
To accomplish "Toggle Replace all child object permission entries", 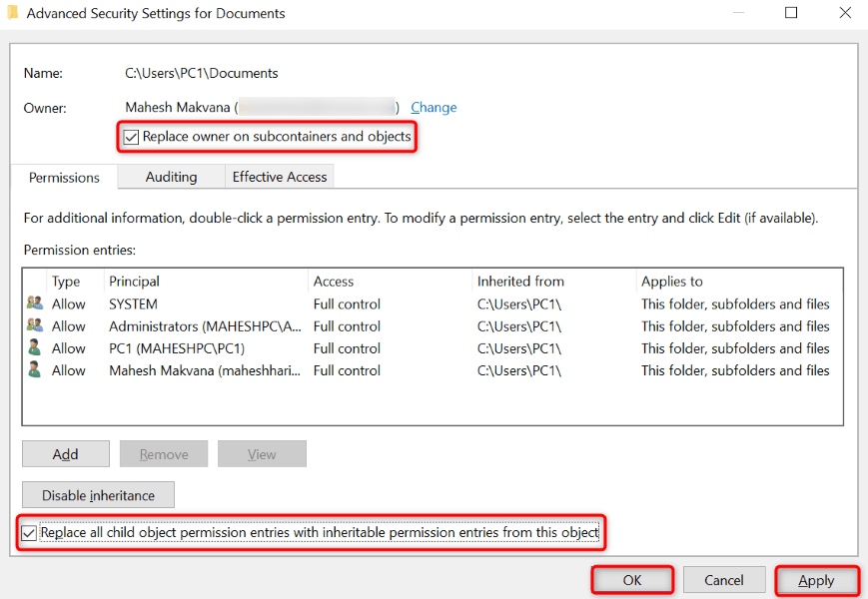I will pyautogui.click(x=28, y=533).
